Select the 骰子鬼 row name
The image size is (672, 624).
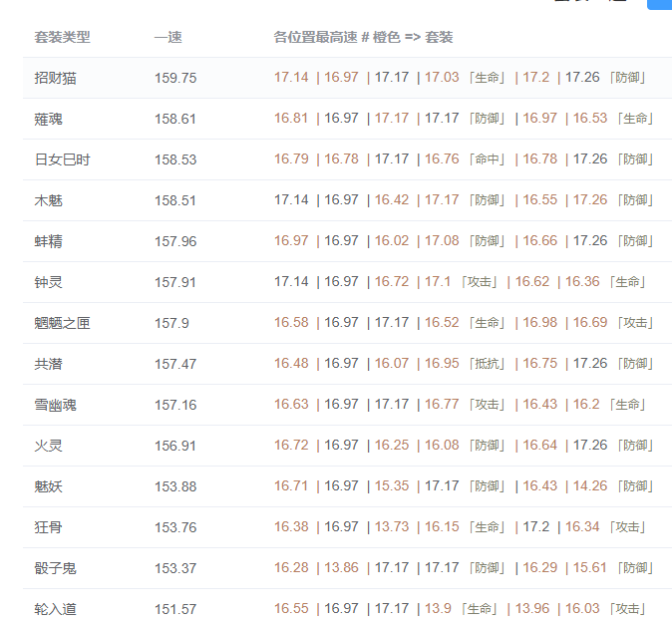tap(55, 568)
